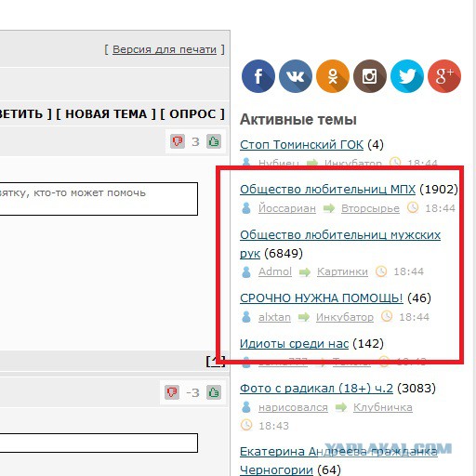Screen dimensions: 476x476
Task: Select the Активные темы heading
Action: click(298, 120)
